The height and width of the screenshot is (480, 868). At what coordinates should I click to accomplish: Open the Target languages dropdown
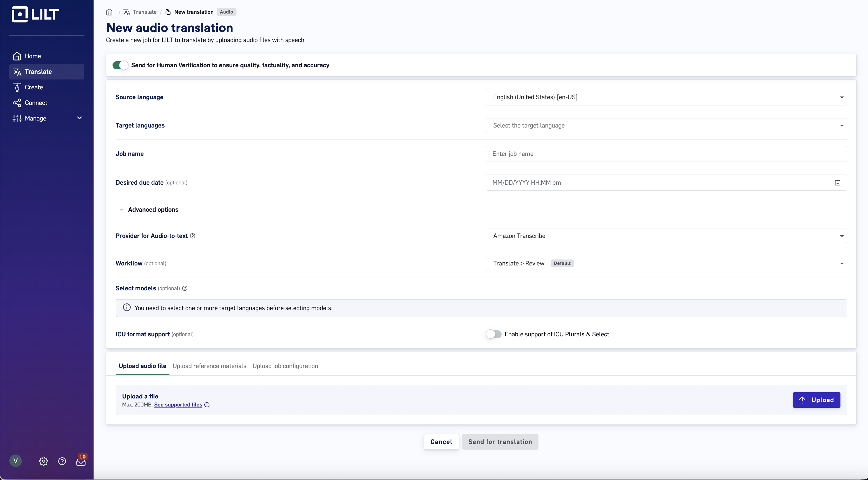click(666, 125)
